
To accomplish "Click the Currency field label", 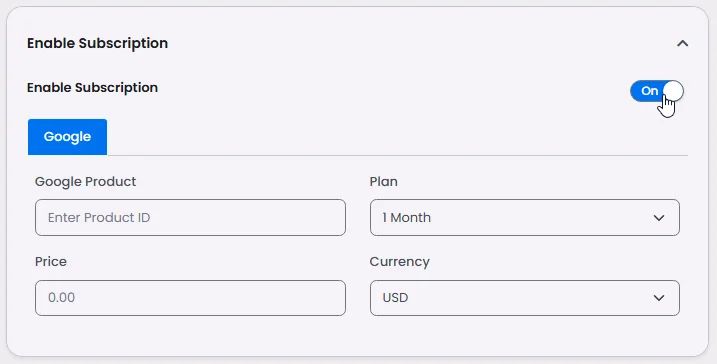I will 400,262.
